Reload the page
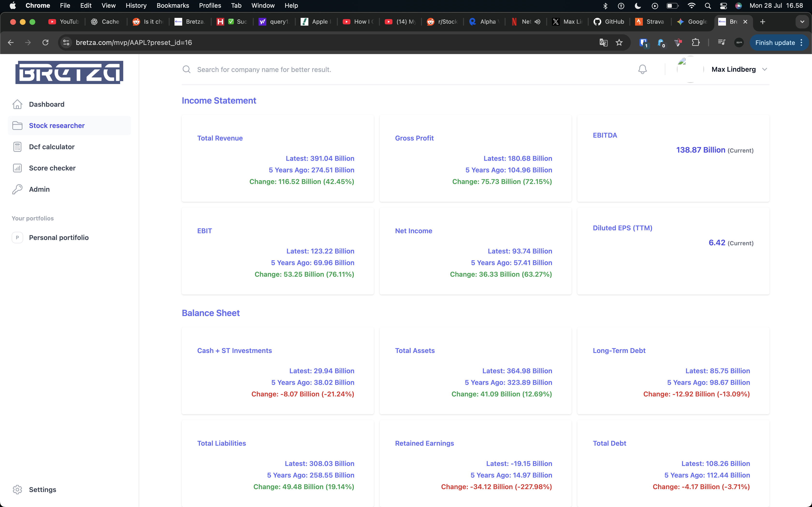The image size is (812, 507). [x=45, y=42]
